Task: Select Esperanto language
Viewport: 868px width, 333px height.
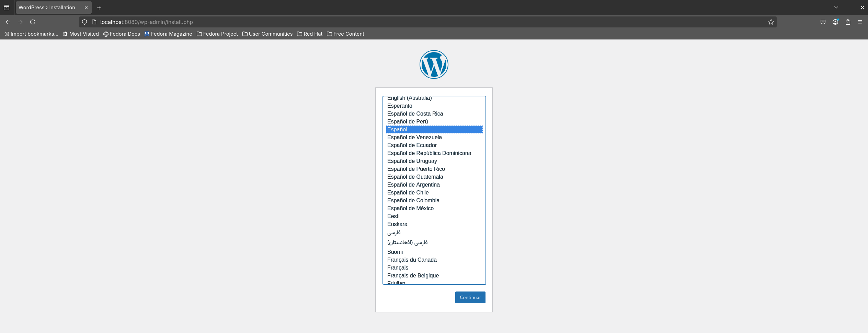Action: click(x=434, y=106)
